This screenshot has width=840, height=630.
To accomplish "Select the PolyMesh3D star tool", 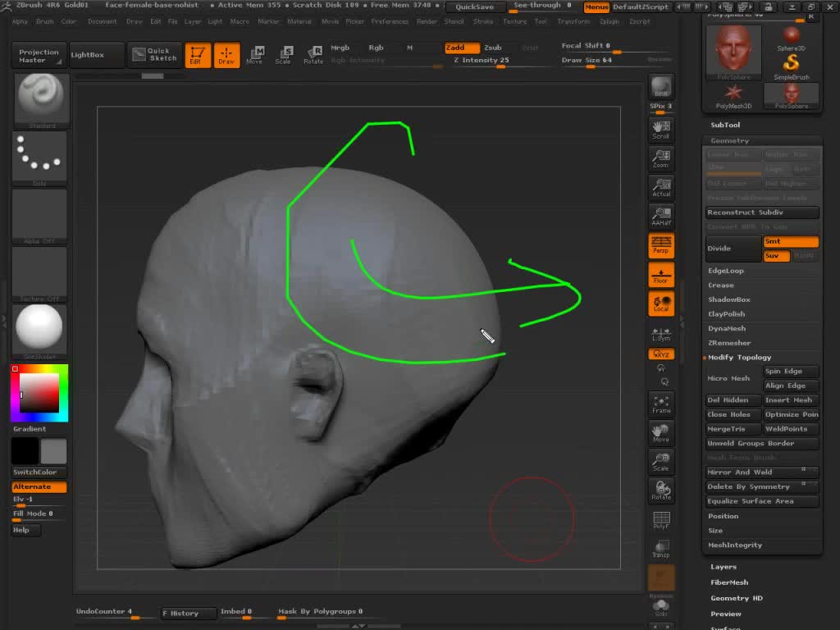I will pos(733,97).
